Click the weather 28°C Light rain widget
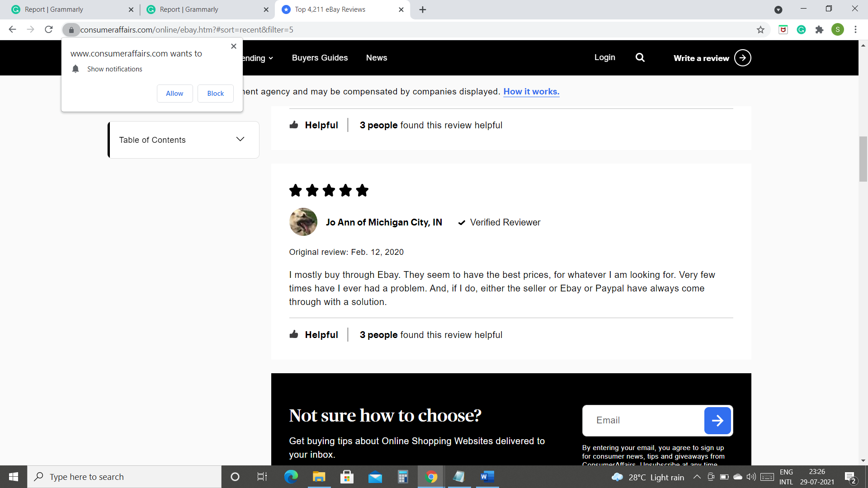Image resolution: width=868 pixels, height=488 pixels. (x=648, y=477)
